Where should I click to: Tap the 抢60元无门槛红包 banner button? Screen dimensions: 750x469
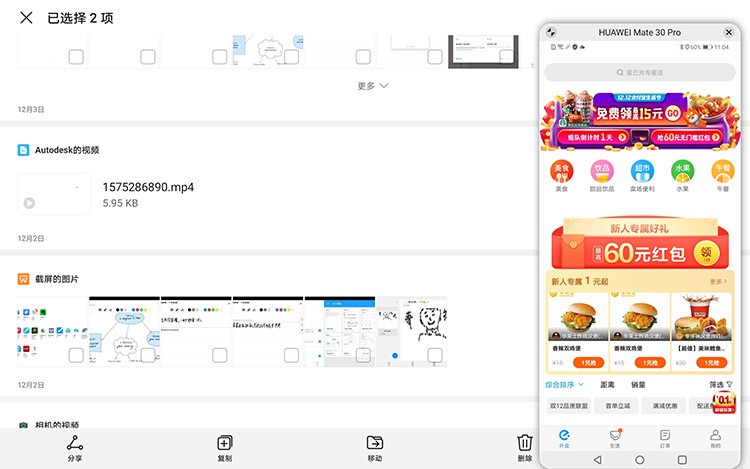[687, 137]
